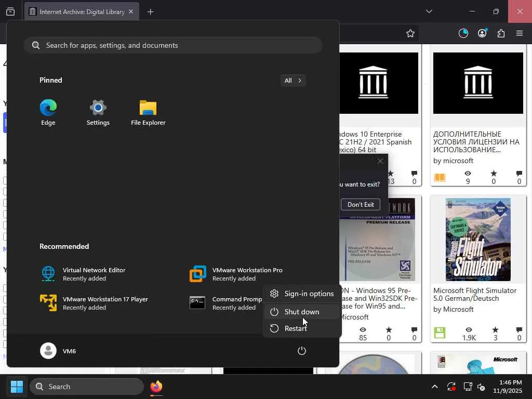This screenshot has width=532, height=399.
Task: Choose Restart in power menu
Action: click(x=302, y=328)
